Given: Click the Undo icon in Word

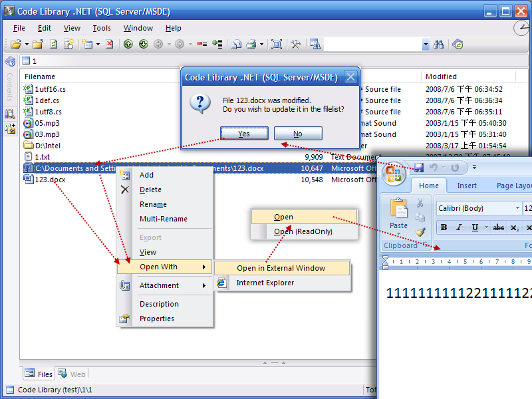Looking at the screenshot, I should click(434, 168).
